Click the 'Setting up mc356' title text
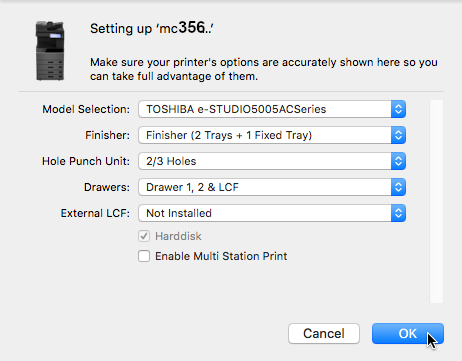462x361 pixels. 152,28
